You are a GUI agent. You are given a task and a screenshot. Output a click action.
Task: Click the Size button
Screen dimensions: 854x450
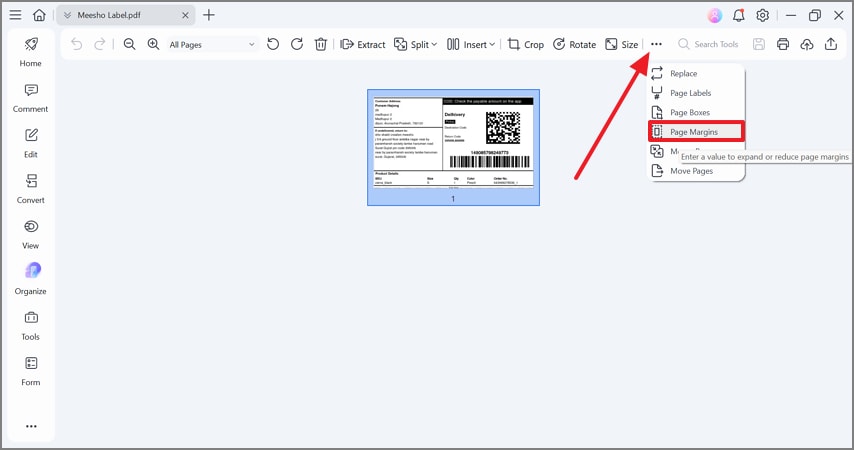621,44
